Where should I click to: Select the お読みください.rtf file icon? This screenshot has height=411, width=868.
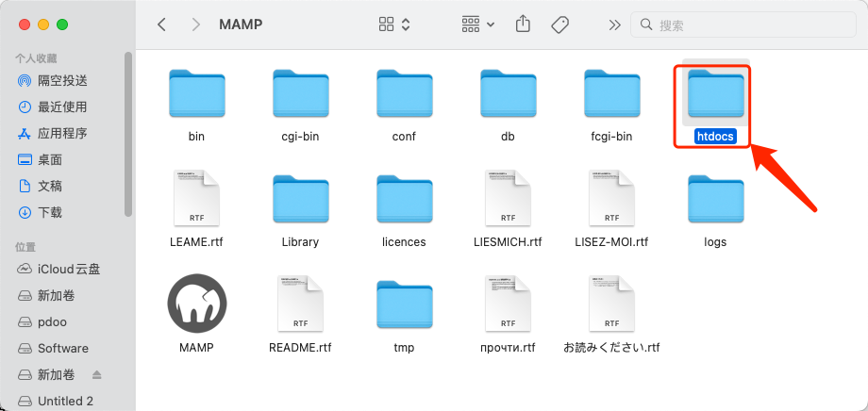611,304
